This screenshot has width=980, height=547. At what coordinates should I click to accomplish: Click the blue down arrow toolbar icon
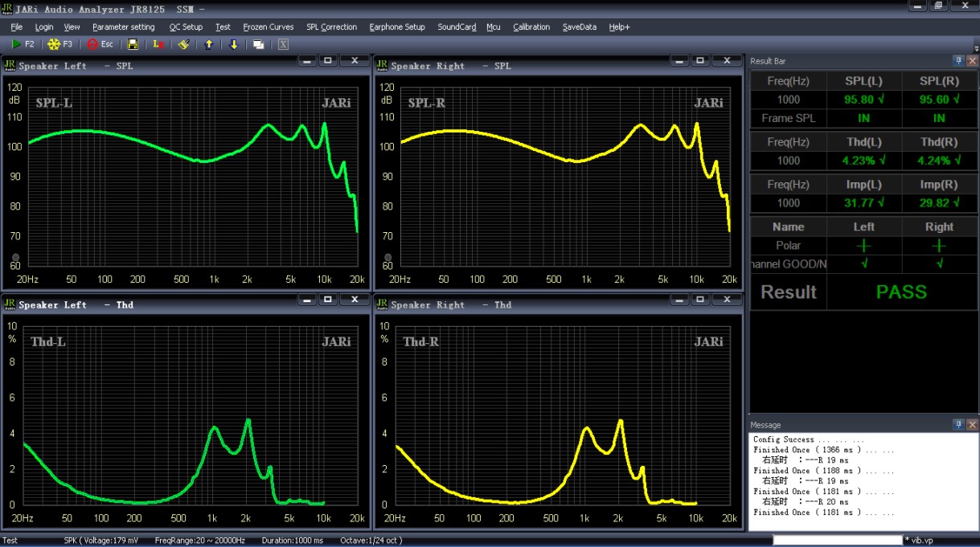233,44
